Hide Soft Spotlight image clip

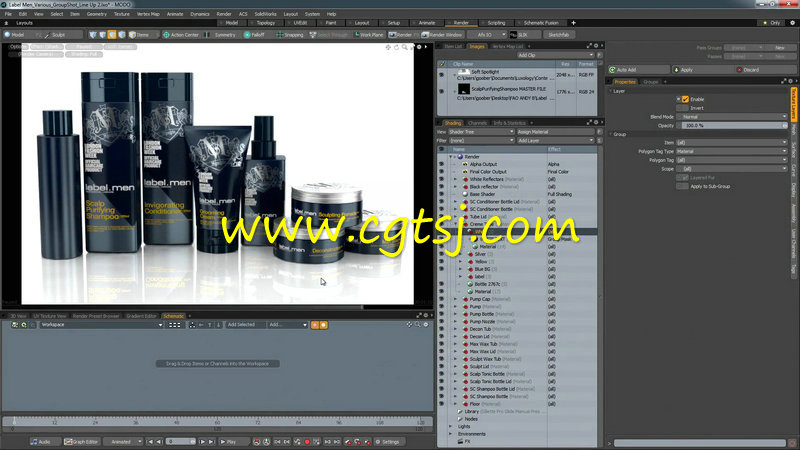pos(442,75)
